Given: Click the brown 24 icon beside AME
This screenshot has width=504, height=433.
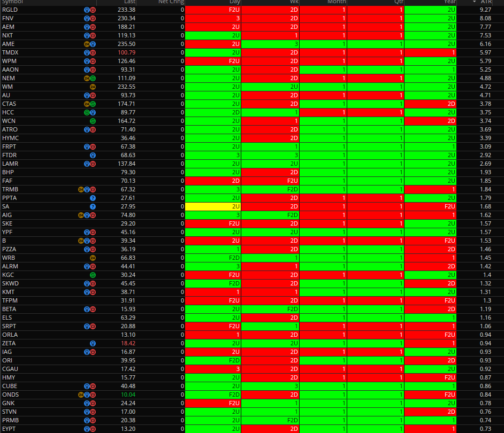Looking at the screenshot, I should tap(87, 44).
